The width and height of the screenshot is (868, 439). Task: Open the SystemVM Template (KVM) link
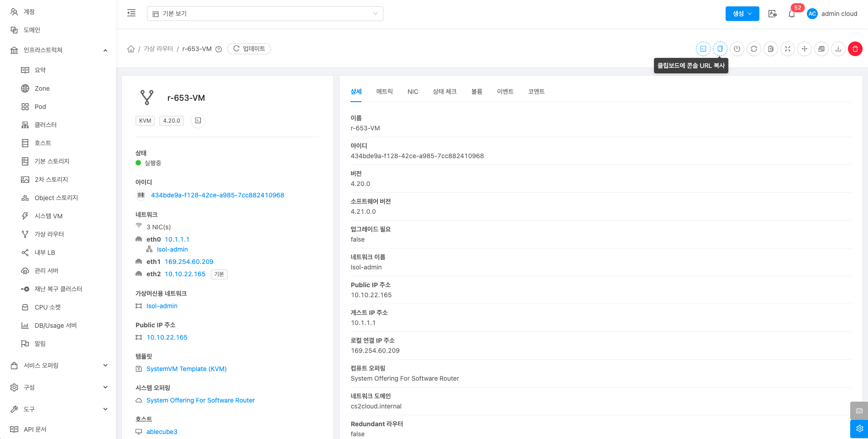(x=186, y=369)
